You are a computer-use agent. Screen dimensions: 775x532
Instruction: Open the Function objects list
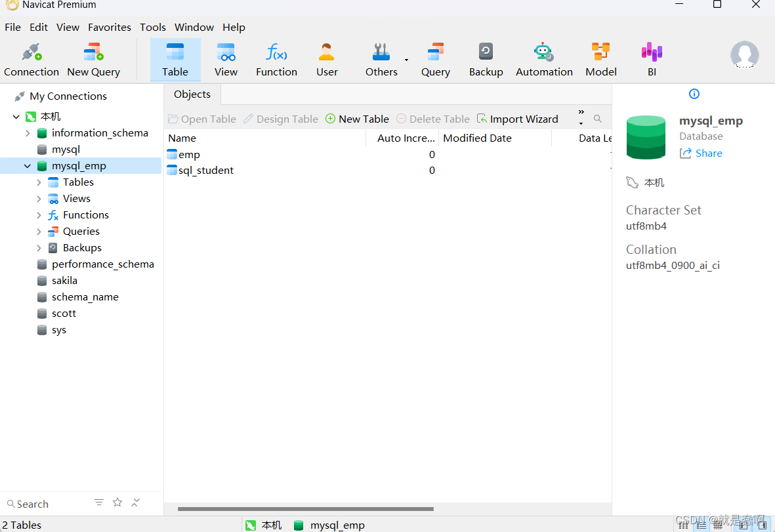tap(276, 60)
